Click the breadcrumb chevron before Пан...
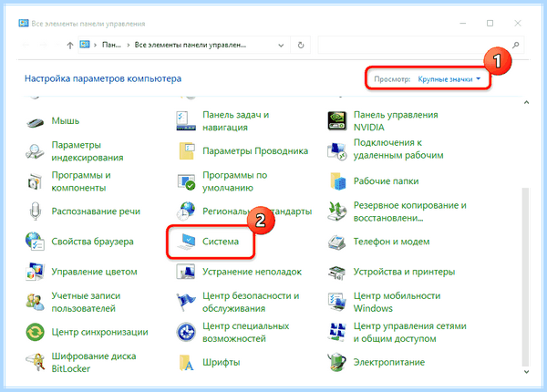Image resolution: width=547 pixels, height=392 pixels. click(95, 45)
